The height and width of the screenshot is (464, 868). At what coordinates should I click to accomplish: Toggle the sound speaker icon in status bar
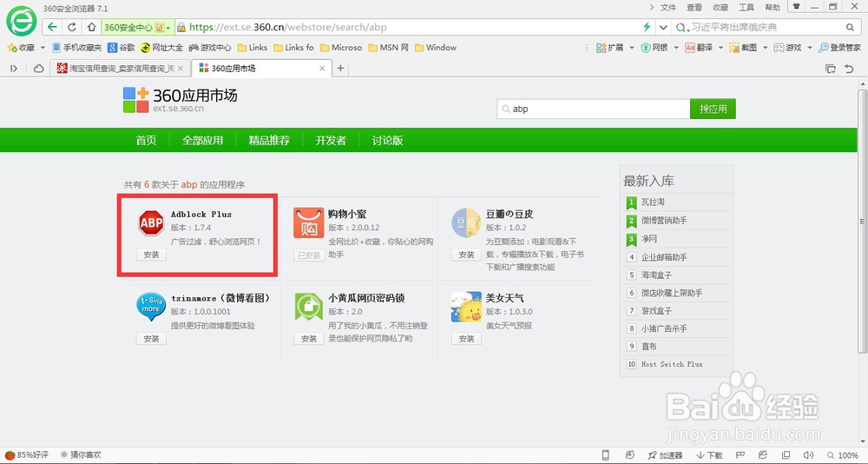[x=809, y=455]
